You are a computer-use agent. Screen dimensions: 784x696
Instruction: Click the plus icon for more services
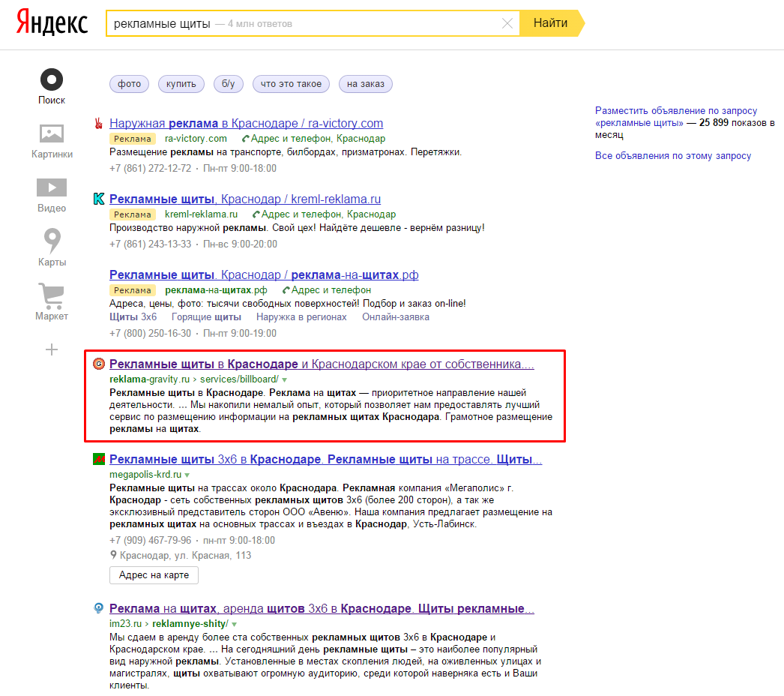click(52, 349)
